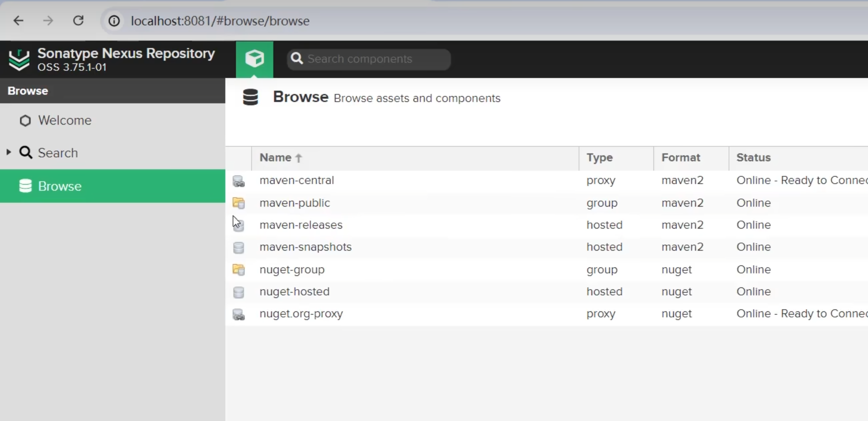The width and height of the screenshot is (868, 421).
Task: Click the browser address bar URL
Action: click(220, 21)
